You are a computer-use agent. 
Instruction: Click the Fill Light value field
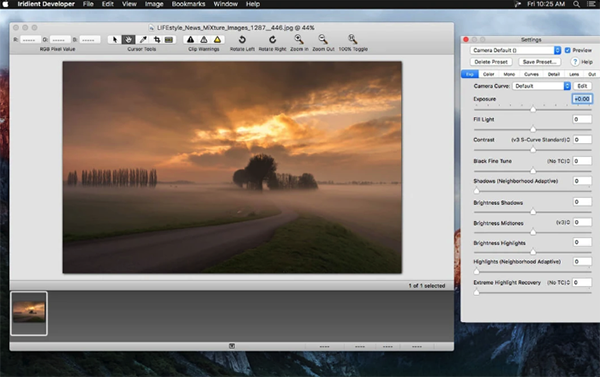tap(582, 119)
